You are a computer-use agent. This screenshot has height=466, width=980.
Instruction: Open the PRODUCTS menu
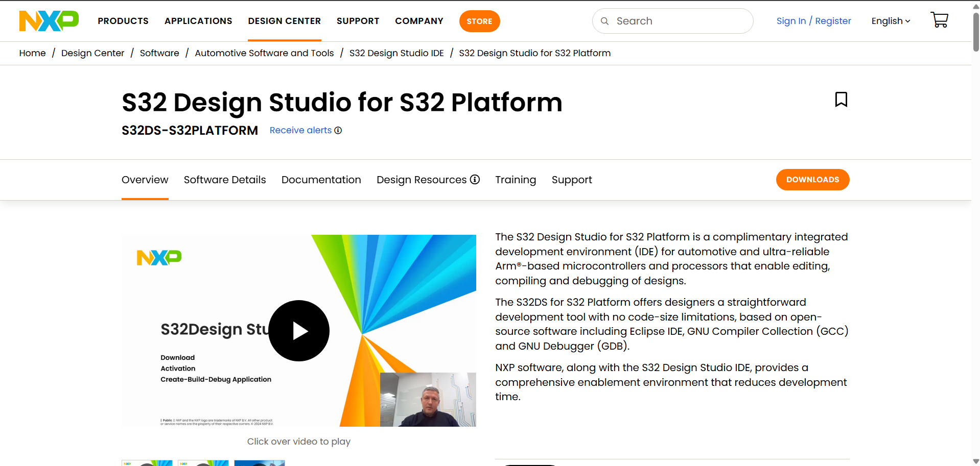[123, 21]
